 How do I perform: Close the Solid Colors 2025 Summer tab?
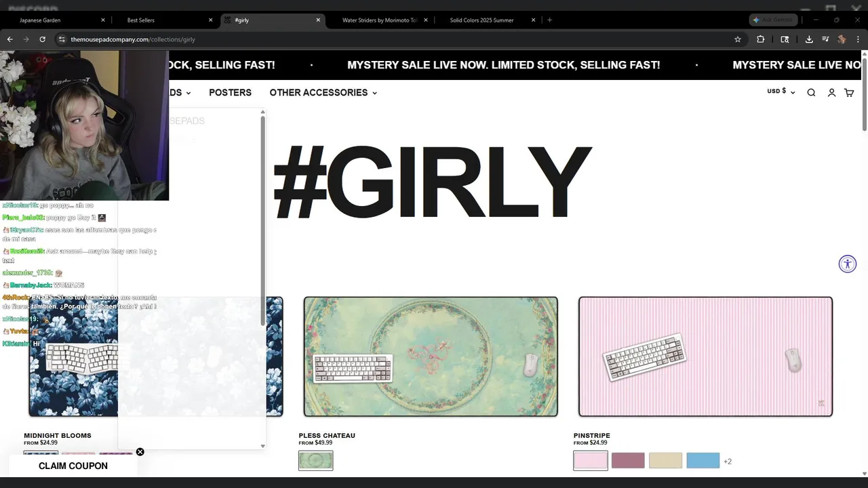[534, 20]
